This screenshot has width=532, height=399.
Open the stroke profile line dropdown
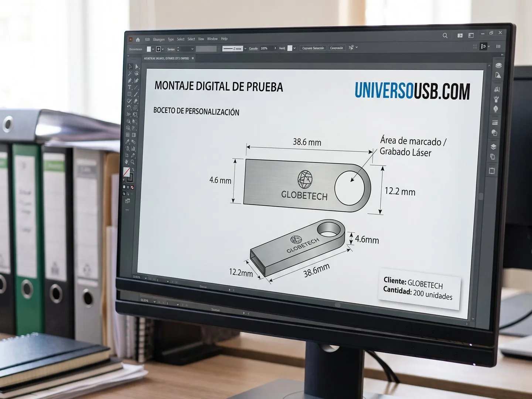(x=245, y=48)
